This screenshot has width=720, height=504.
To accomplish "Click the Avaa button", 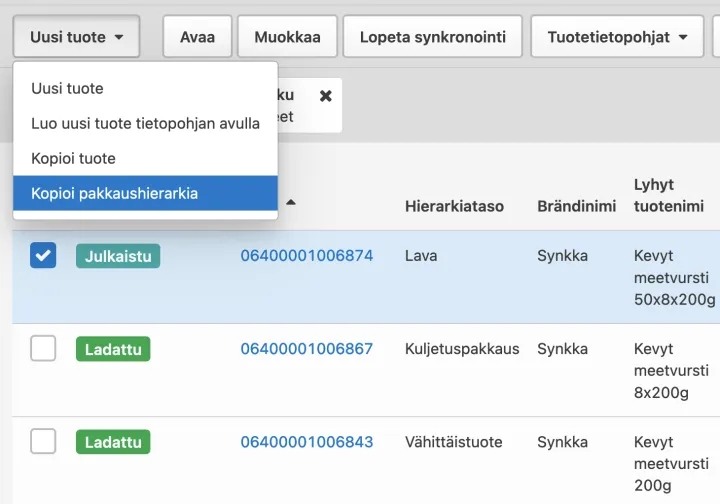I will (197, 37).
